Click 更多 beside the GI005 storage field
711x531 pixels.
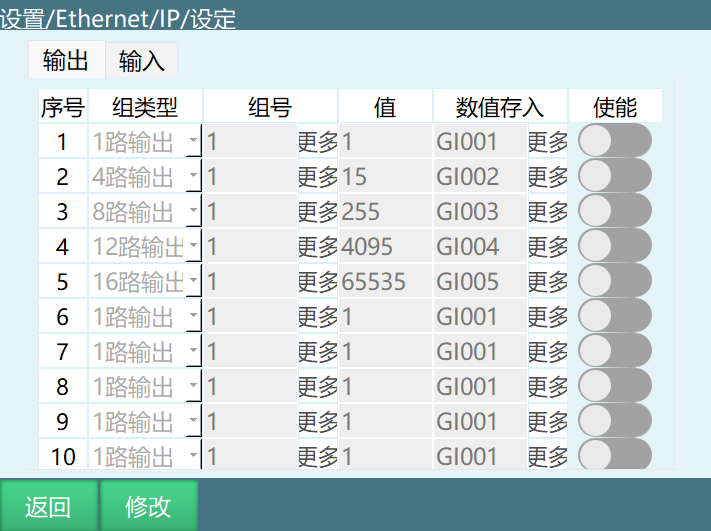pos(547,282)
